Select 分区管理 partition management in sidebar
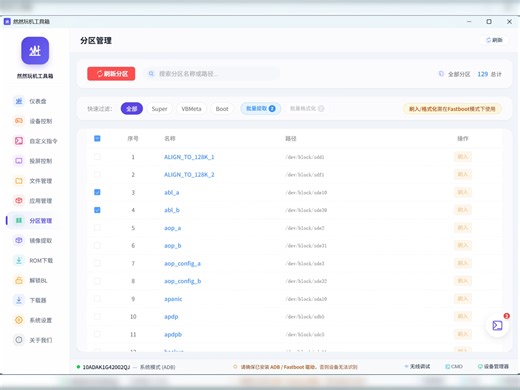520x390 pixels. [33, 221]
